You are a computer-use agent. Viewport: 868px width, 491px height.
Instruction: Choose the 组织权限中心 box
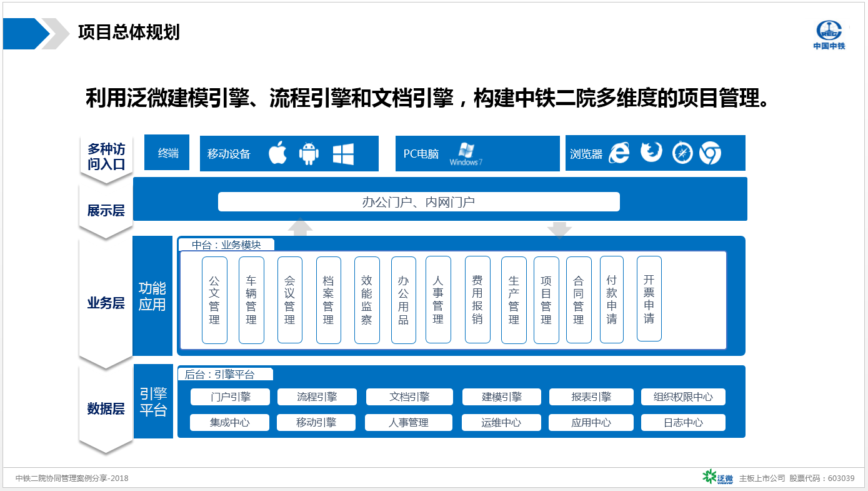683,397
